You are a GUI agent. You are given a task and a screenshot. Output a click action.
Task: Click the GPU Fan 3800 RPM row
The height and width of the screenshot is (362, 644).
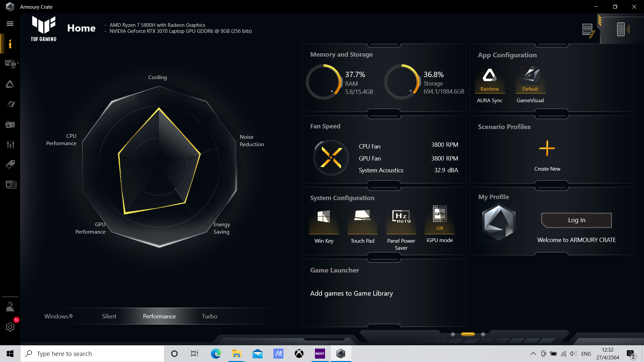408,158
